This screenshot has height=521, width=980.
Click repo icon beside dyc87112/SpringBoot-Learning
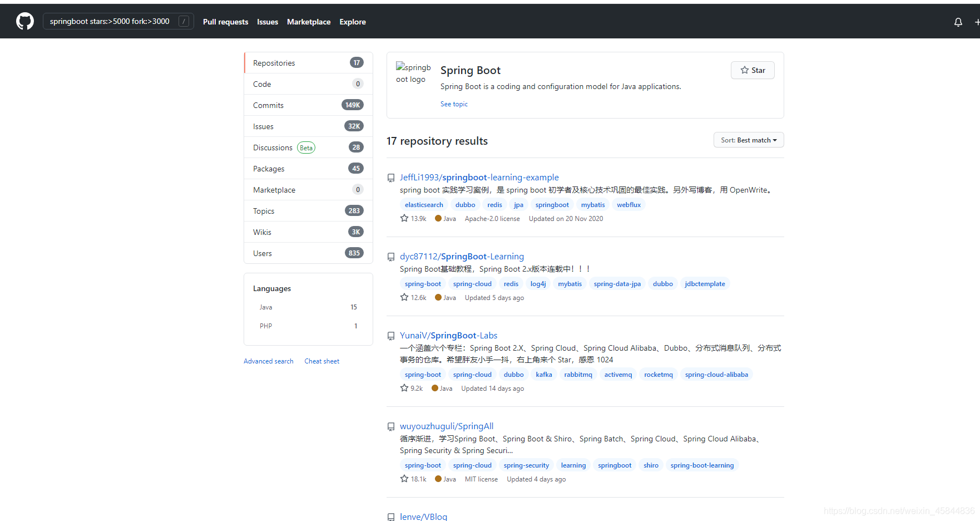(391, 257)
